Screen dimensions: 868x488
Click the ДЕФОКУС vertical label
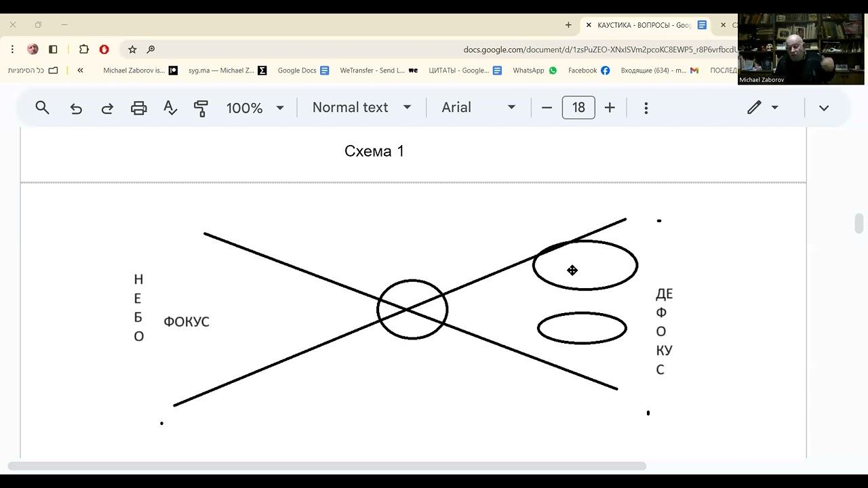click(x=664, y=331)
